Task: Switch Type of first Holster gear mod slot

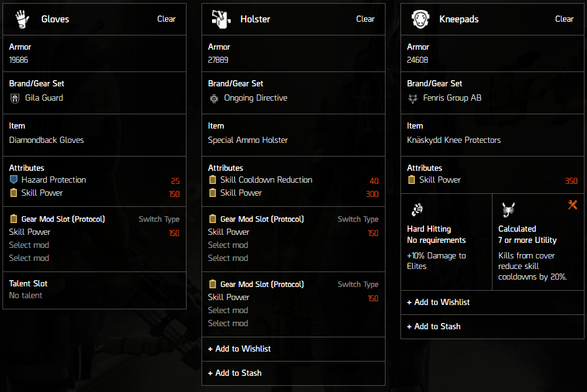Action: (x=358, y=219)
